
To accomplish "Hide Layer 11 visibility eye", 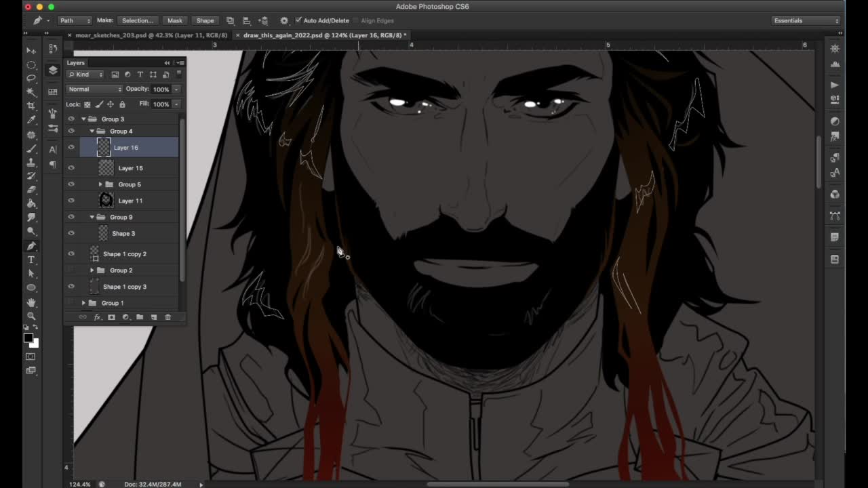I will click(71, 201).
